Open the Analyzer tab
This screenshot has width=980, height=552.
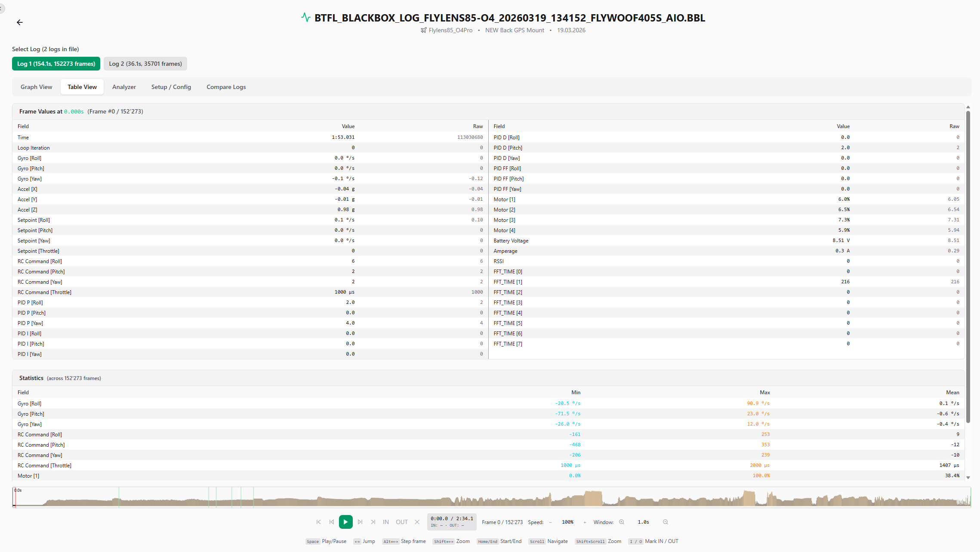[124, 87]
